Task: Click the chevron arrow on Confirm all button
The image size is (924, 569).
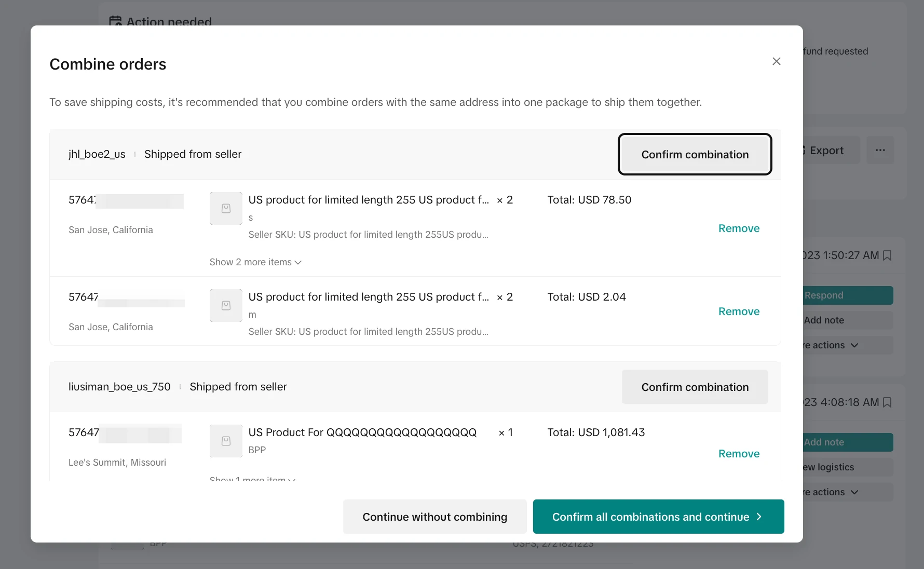Action: click(x=759, y=517)
